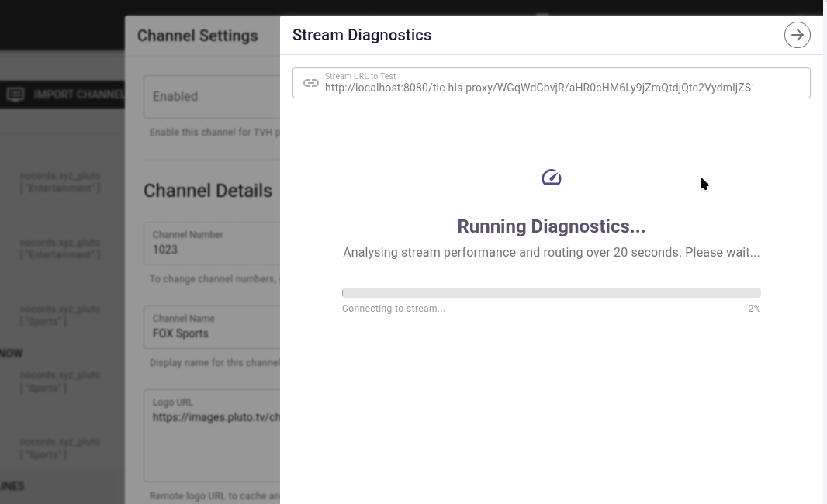Click the nocords.xyz_pluto Entertainment channel entry

click(60, 181)
